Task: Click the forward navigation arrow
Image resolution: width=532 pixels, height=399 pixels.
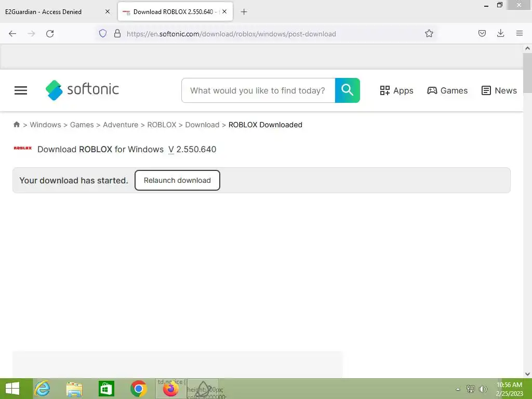Action: (31, 34)
